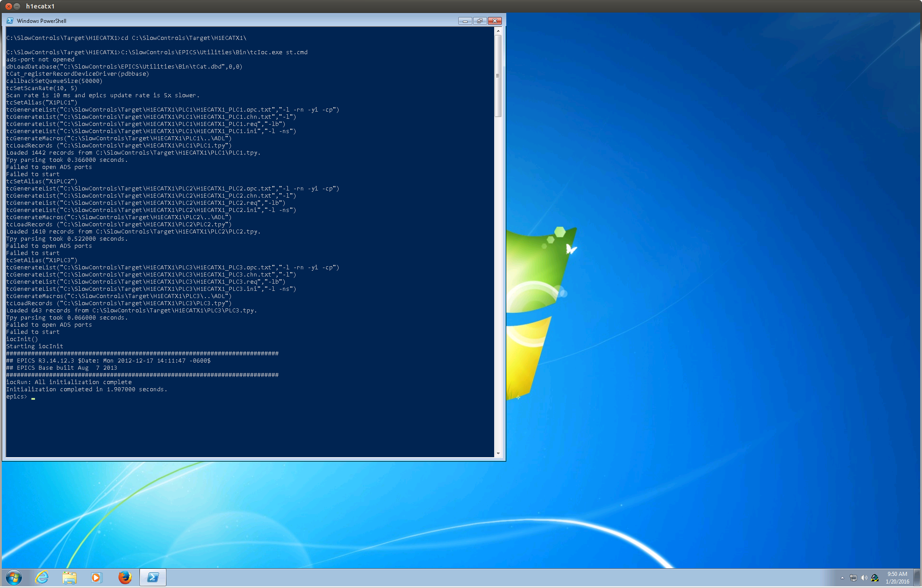This screenshot has height=588, width=922.
Task: Click the dbLoadDatabase tCat.dbd line
Action: (124, 67)
